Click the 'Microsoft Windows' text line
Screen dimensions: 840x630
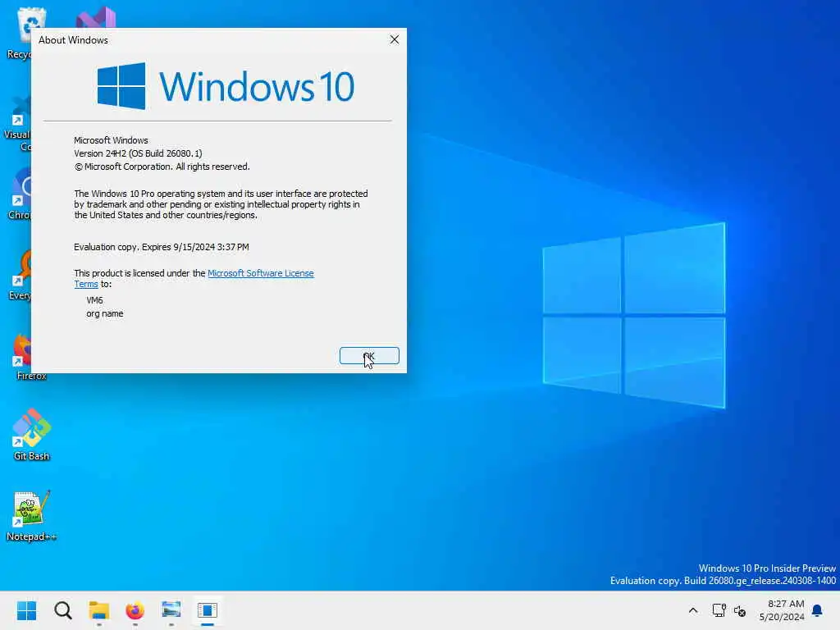(x=111, y=139)
